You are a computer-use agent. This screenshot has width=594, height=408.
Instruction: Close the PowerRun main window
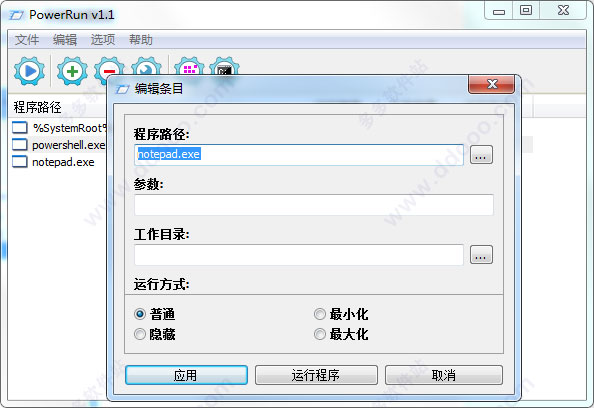[563, 11]
